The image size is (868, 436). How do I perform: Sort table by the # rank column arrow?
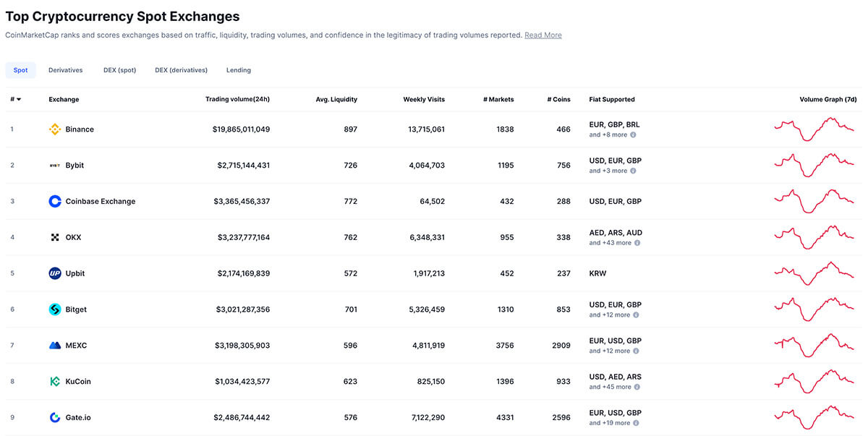pos(19,100)
